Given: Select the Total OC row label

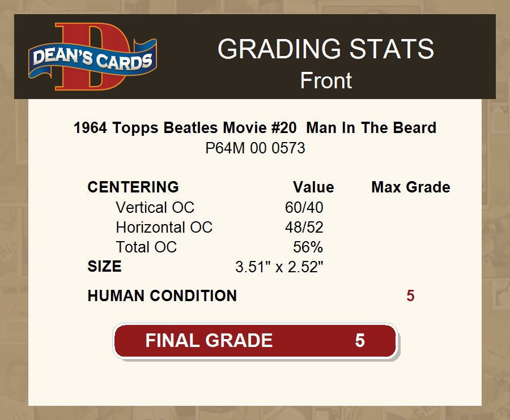Looking at the screenshot, I should [146, 247].
